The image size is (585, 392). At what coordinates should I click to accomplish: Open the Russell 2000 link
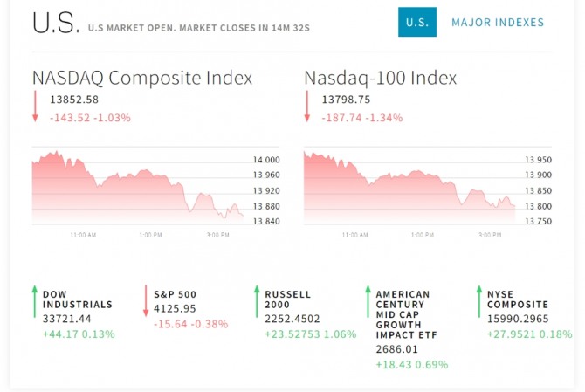287,299
